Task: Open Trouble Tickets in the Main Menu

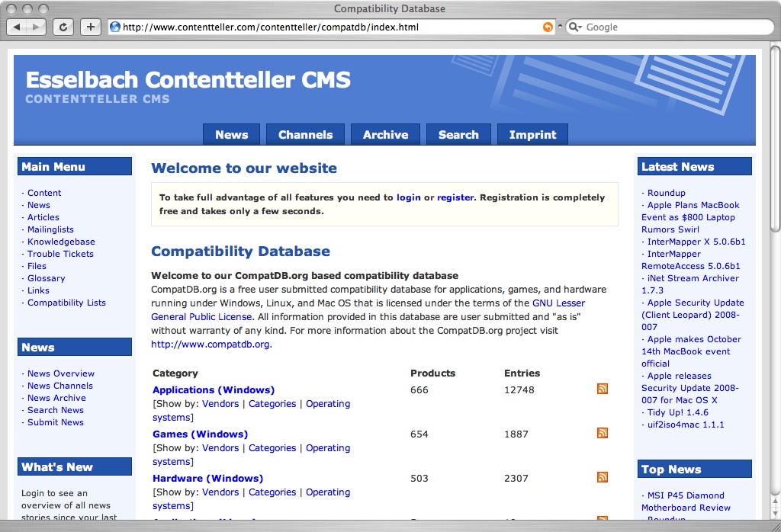Action: 60,254
